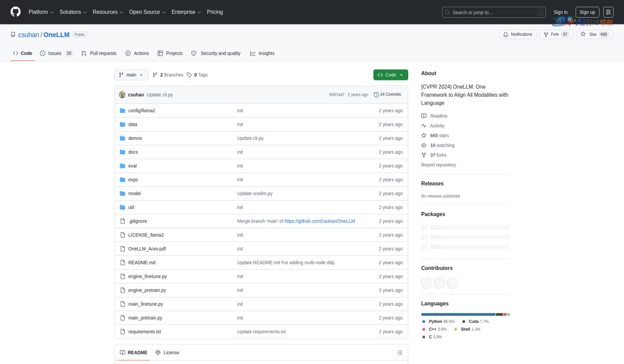The width and height of the screenshot is (624, 364).
Task: Click the Python segment of languages bar
Action: (458, 314)
